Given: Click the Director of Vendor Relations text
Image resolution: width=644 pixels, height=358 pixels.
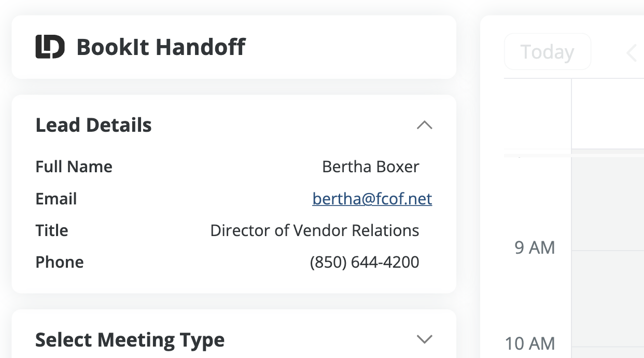Looking at the screenshot, I should [314, 231].
